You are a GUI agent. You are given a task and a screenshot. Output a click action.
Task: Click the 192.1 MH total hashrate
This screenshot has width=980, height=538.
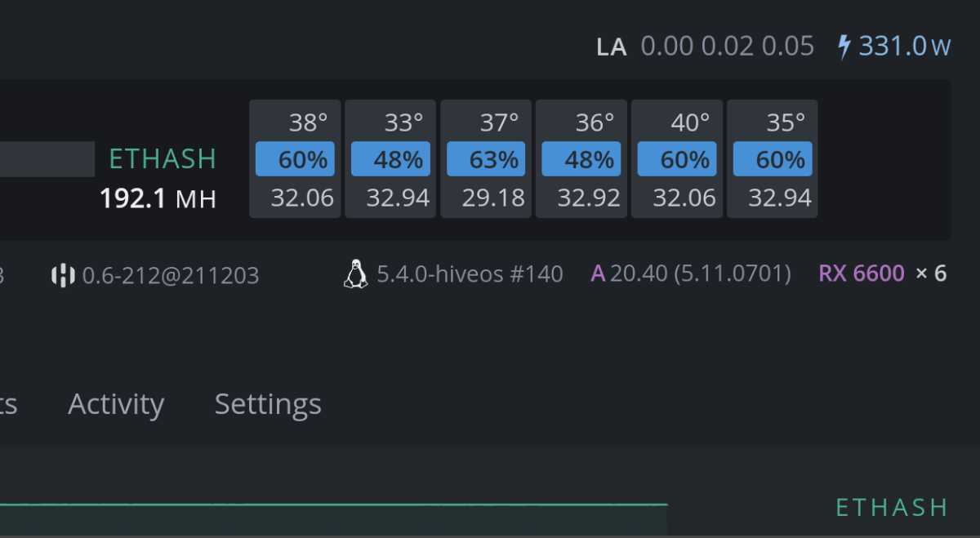click(158, 198)
